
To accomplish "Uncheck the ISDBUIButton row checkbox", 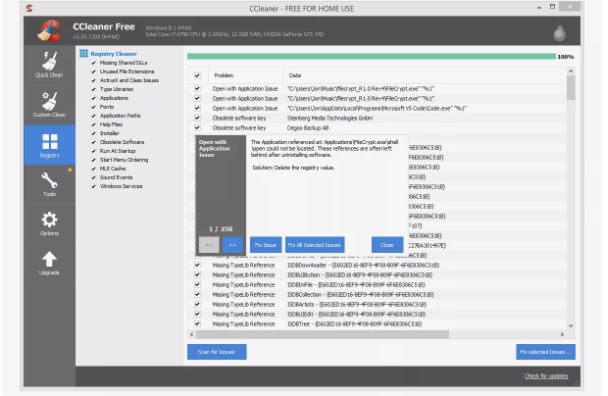I will (197, 275).
